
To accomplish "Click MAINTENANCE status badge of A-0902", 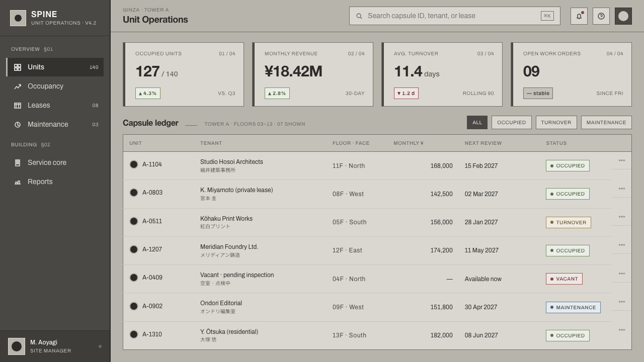I will pyautogui.click(x=573, y=307).
